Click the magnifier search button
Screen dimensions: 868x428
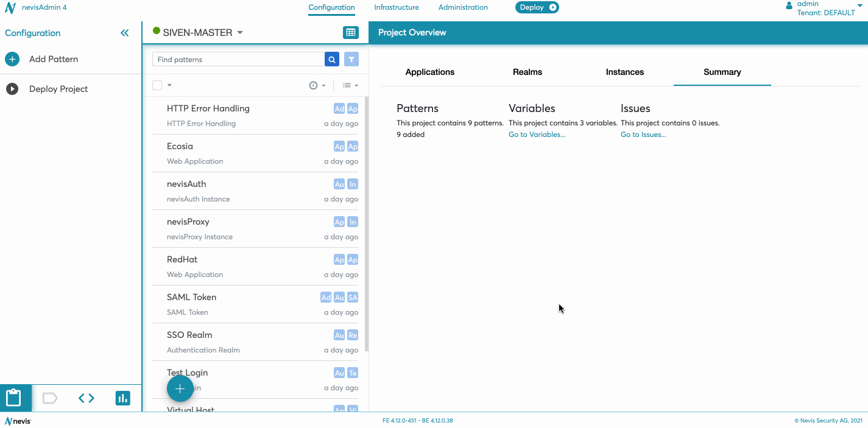click(x=332, y=59)
